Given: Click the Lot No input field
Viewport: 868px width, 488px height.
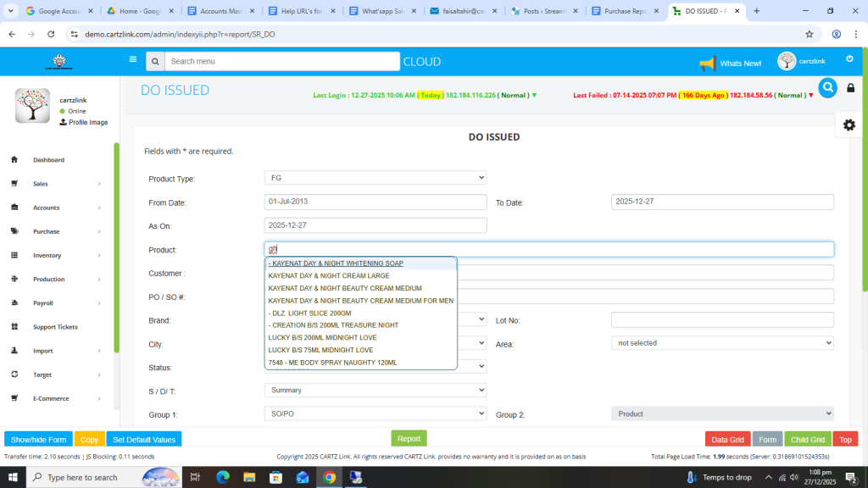Looking at the screenshot, I should point(722,320).
